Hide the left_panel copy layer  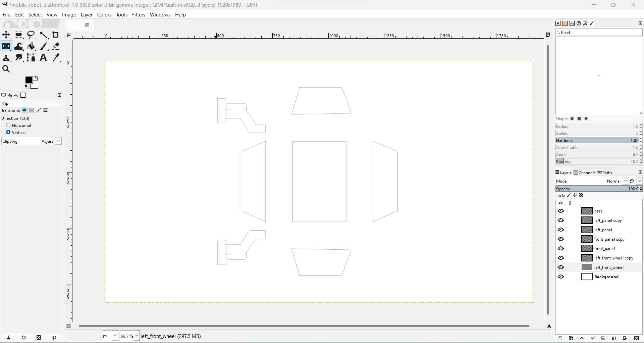pos(561,220)
